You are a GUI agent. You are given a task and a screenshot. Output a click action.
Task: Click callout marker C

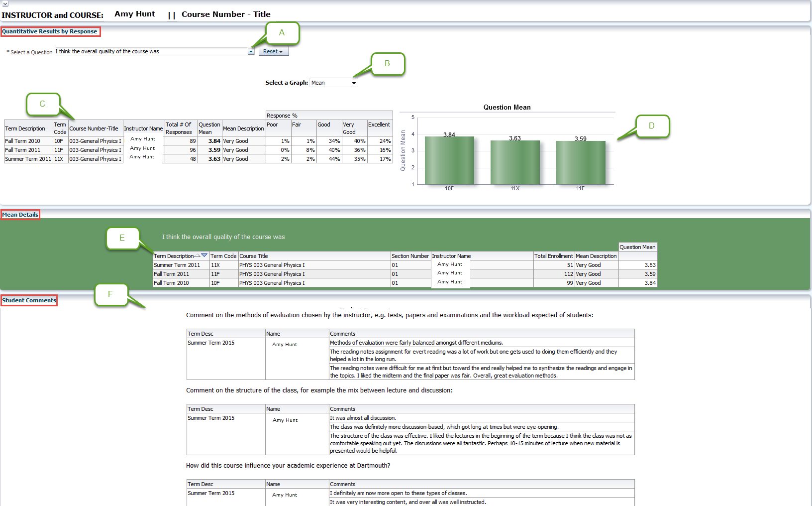(43, 104)
